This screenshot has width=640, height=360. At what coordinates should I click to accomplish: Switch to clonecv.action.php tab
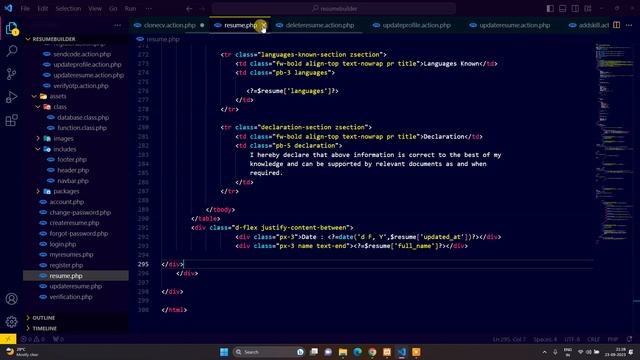click(169, 25)
